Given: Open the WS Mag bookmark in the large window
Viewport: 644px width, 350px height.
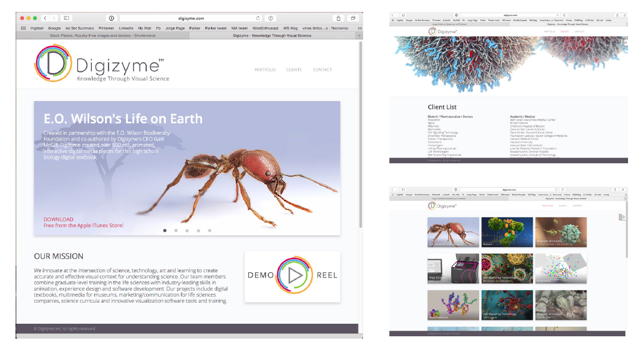Looking at the screenshot, I should click(291, 29).
